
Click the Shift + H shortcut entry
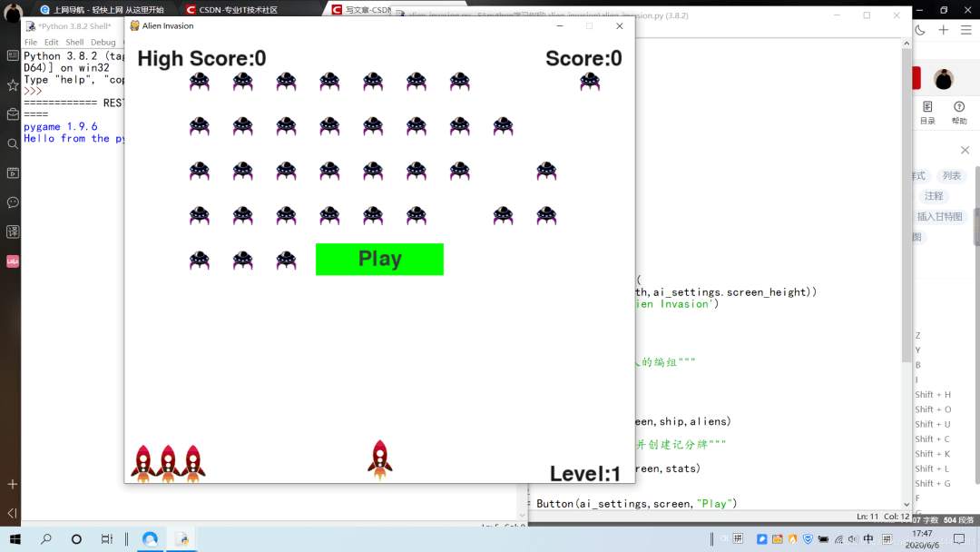coord(933,394)
